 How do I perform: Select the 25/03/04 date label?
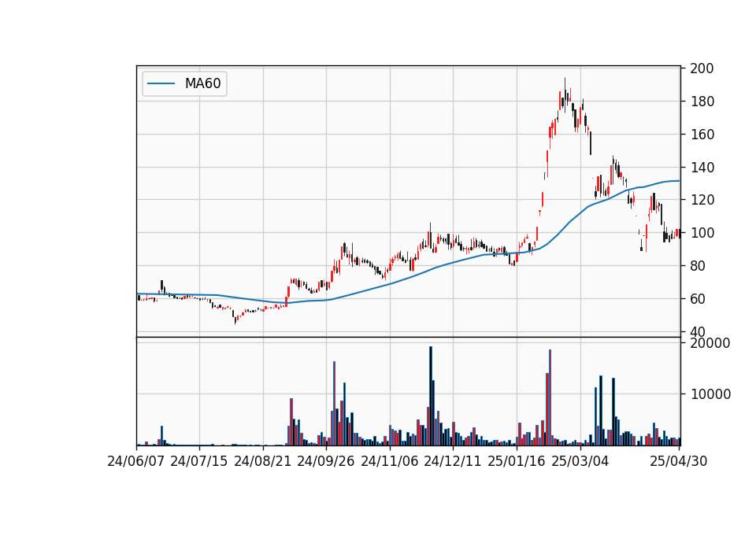tap(580, 461)
